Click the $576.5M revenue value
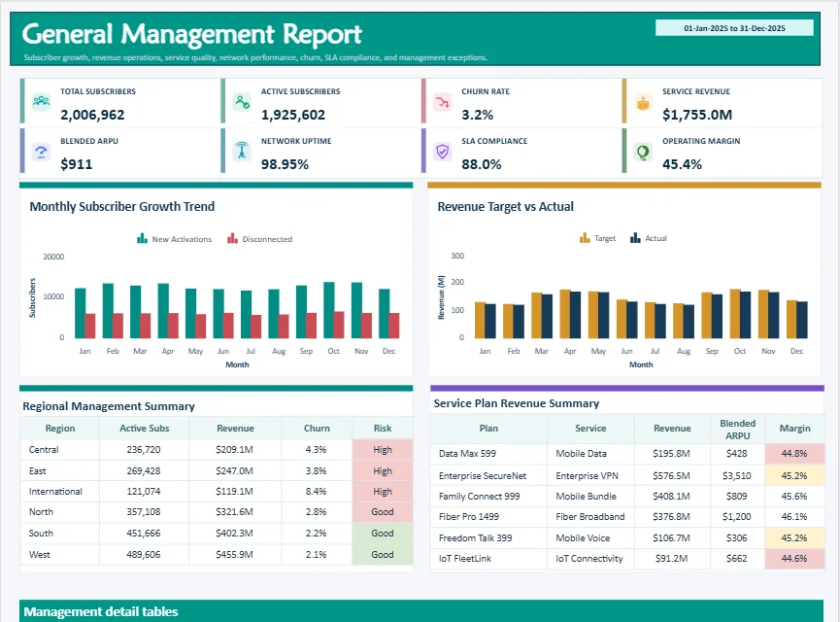This screenshot has width=840, height=622. click(671, 475)
